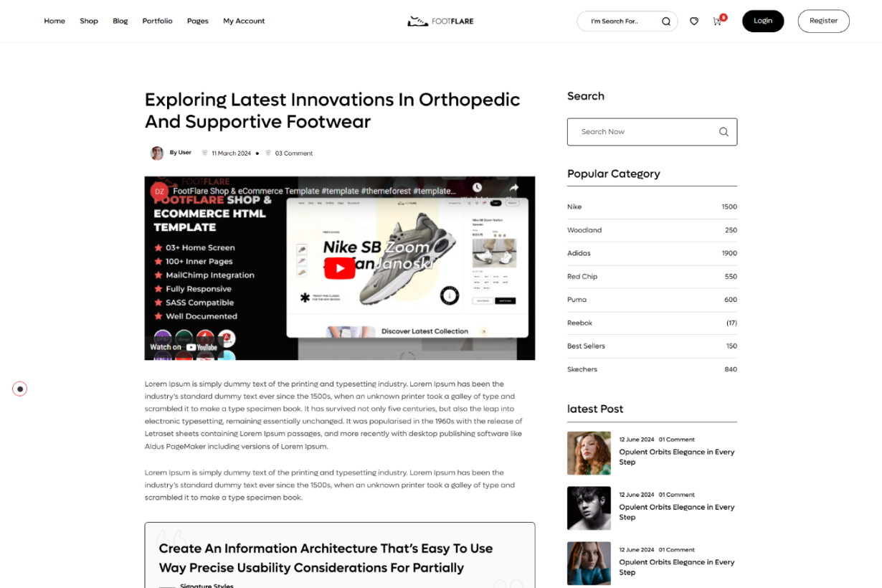
Task: Click the video title FootFlare Shop & eCommerce Template
Action: click(314, 191)
